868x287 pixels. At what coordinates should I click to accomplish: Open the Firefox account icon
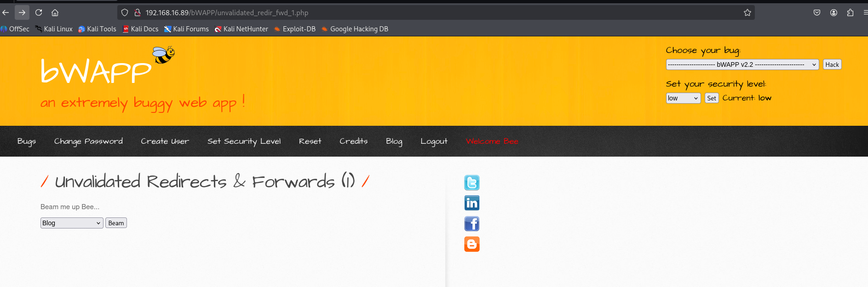point(834,12)
